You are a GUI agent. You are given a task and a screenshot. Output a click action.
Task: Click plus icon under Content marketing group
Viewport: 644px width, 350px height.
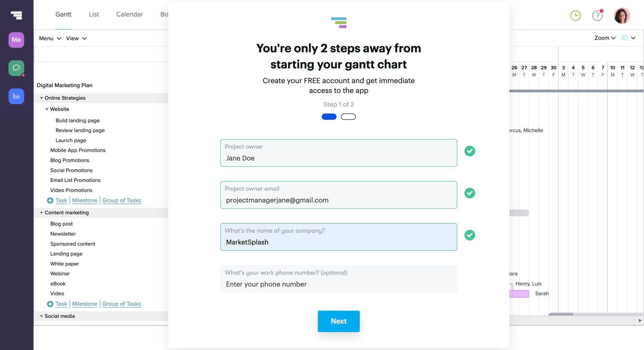tap(50, 304)
